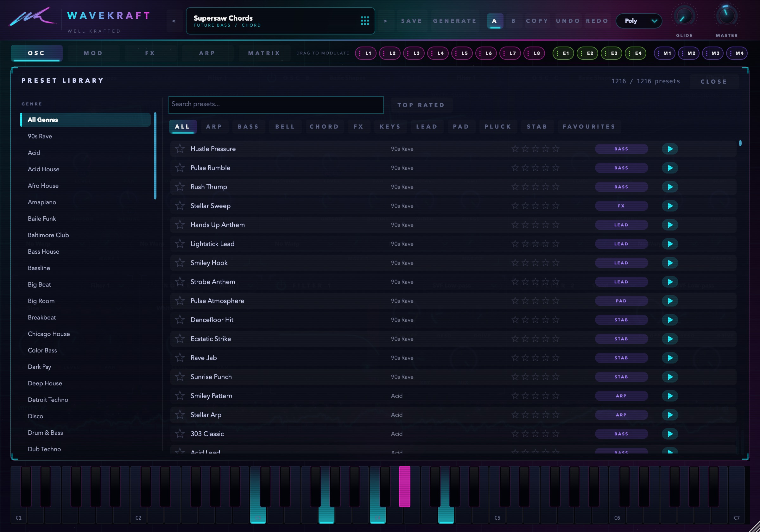Play the Hands Up Anthem preset

pyautogui.click(x=670, y=225)
